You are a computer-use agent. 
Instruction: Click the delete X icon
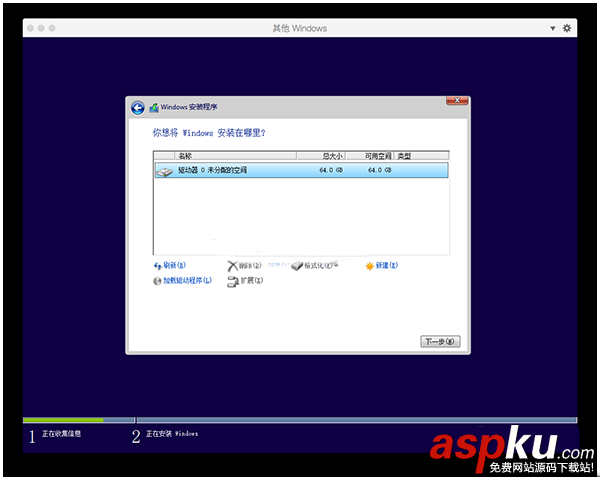pos(232,266)
